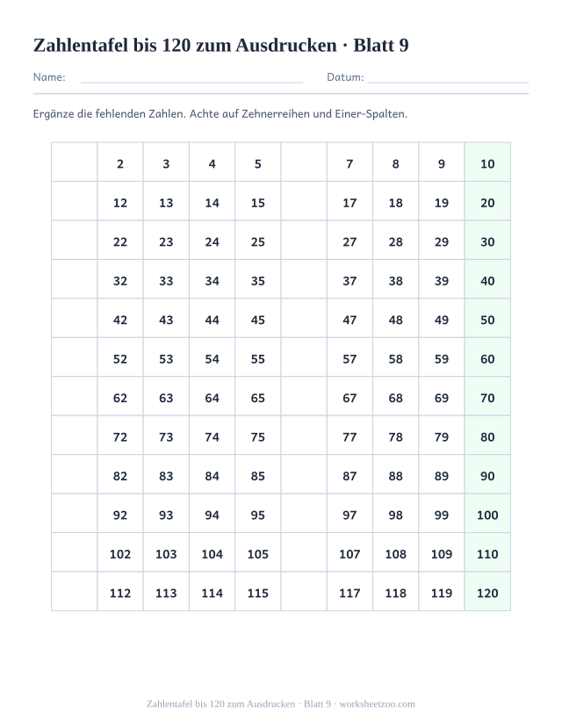Click the instruction text about Zehnerreihen
Image resolution: width=562 pixels, height=728 pixels.
[x=220, y=114]
